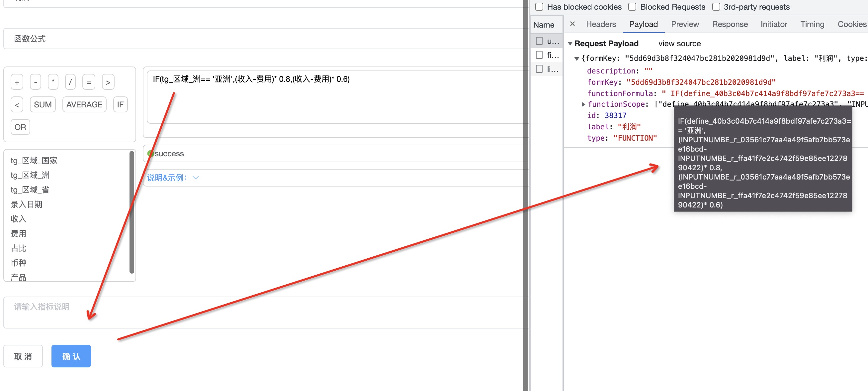Switch to the Headers tab
The height and width of the screenshot is (391, 868).
[x=601, y=24]
